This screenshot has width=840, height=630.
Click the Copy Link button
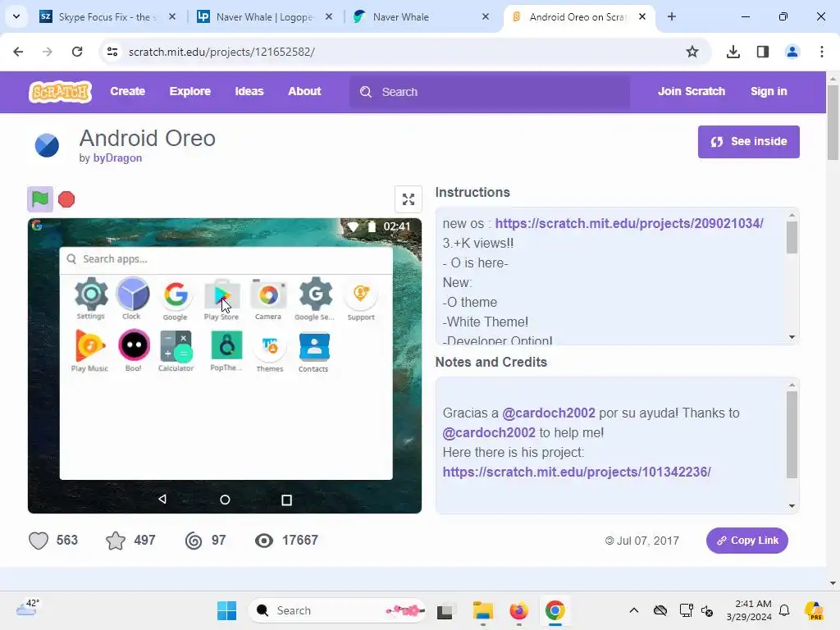pyautogui.click(x=746, y=541)
